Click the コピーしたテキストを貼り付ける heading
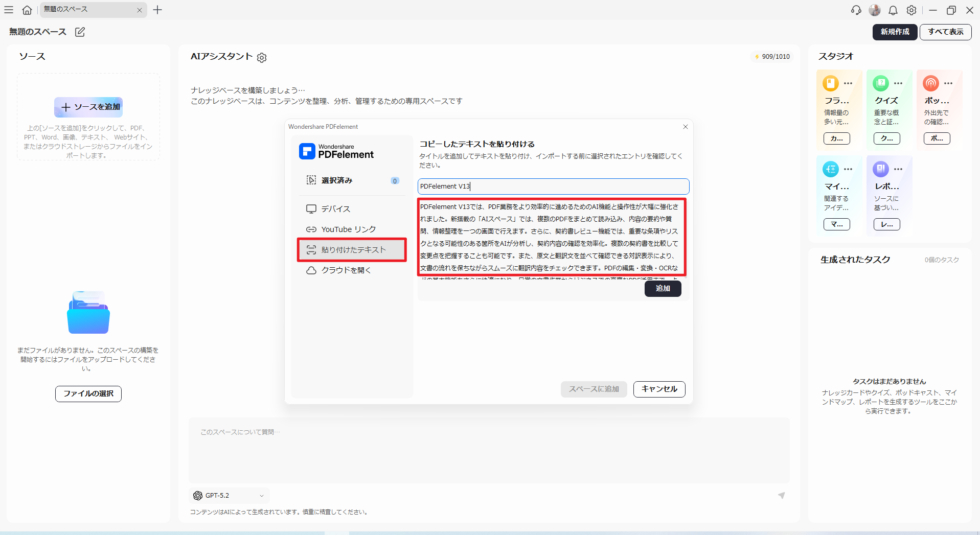Image resolution: width=980 pixels, height=535 pixels. click(x=477, y=144)
